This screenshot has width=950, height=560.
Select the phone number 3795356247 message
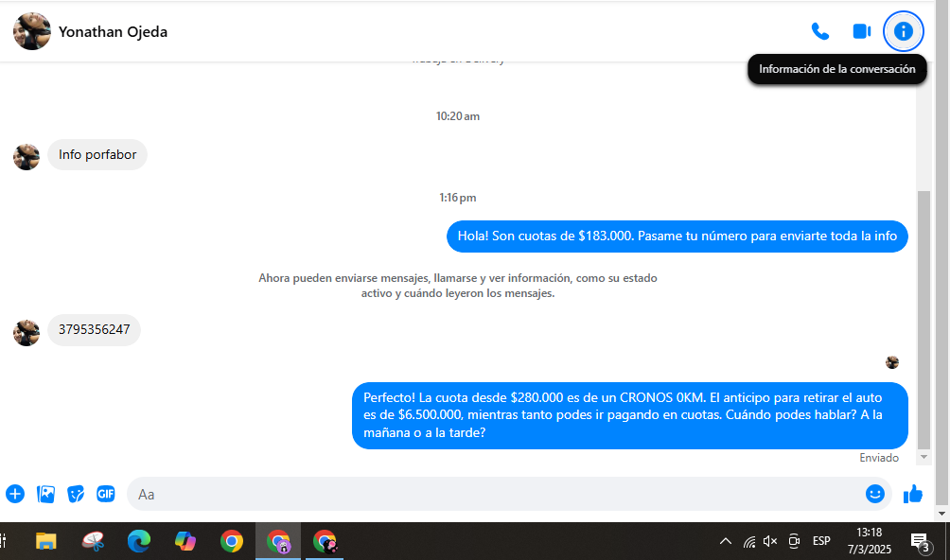94,330
